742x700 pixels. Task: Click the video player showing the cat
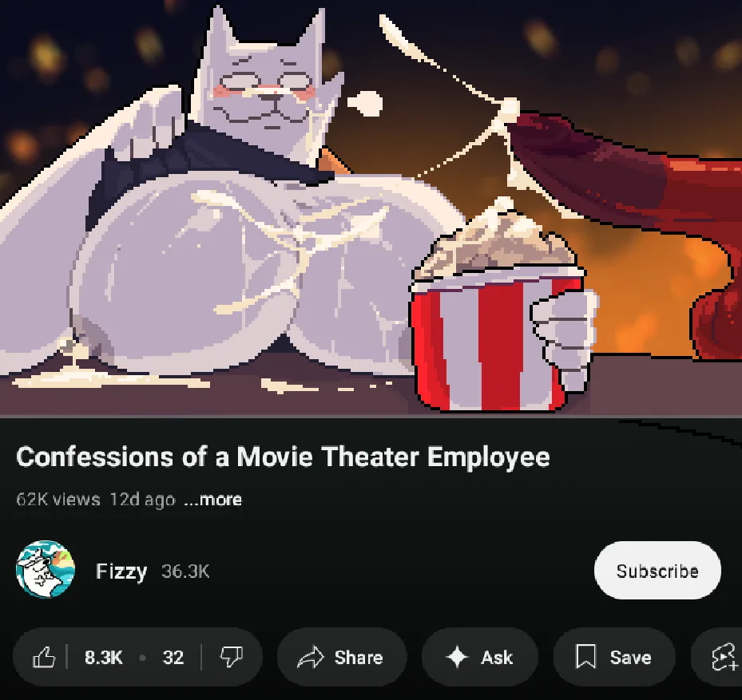[371, 208]
